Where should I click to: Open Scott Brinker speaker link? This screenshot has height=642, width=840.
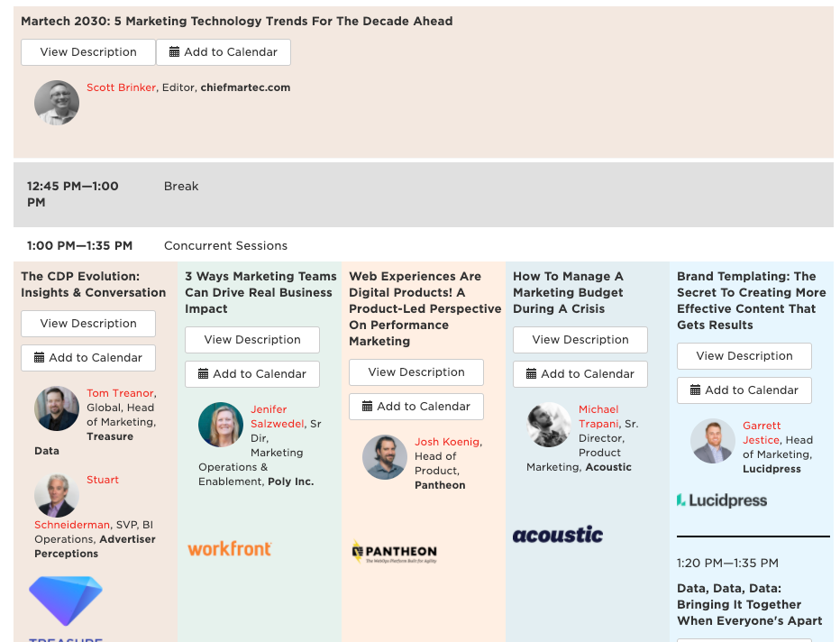click(121, 87)
